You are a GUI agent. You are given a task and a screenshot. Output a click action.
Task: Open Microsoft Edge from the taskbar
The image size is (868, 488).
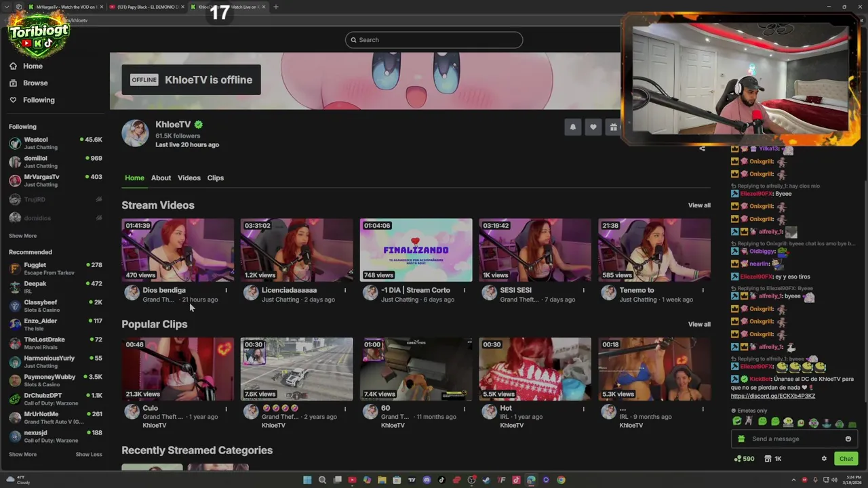click(x=531, y=480)
